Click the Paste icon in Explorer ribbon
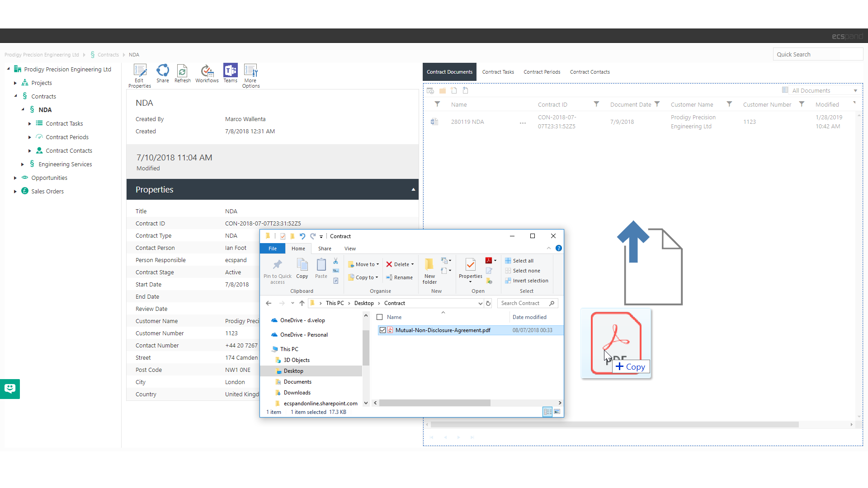 [x=321, y=268]
